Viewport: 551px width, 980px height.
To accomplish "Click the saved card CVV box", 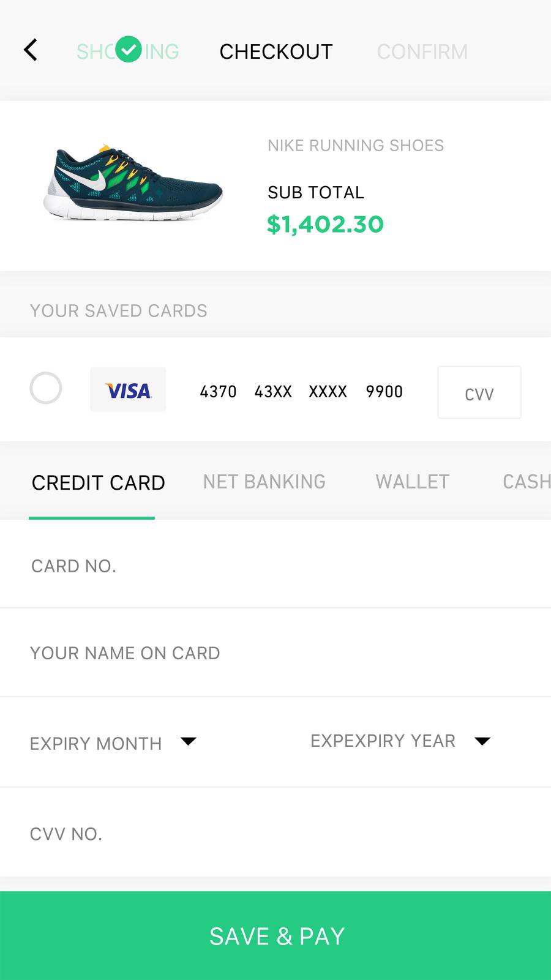I will tap(479, 393).
